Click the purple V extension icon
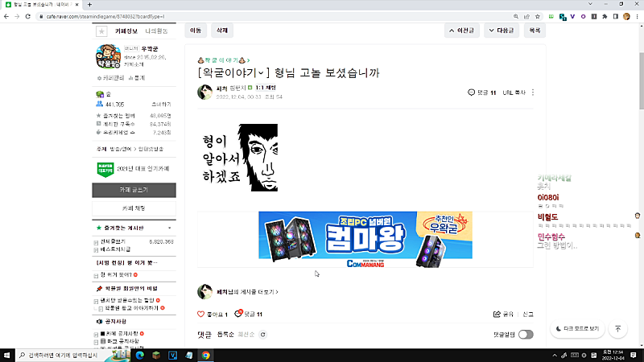 (x=572, y=16)
